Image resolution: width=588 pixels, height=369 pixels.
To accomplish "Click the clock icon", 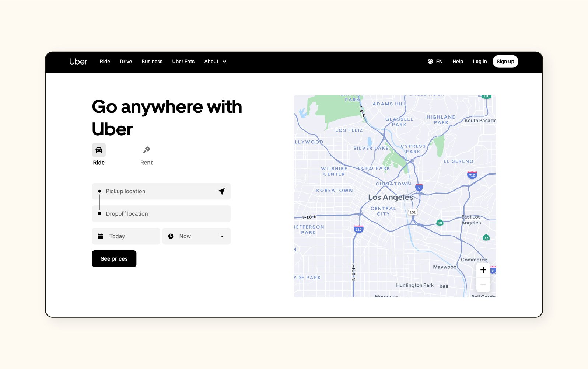I will (x=171, y=236).
